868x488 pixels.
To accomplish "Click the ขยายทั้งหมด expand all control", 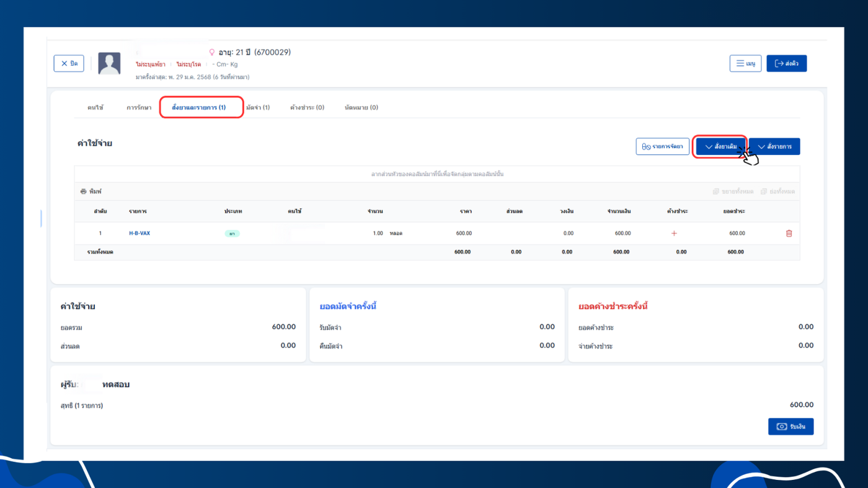I will [x=733, y=192].
